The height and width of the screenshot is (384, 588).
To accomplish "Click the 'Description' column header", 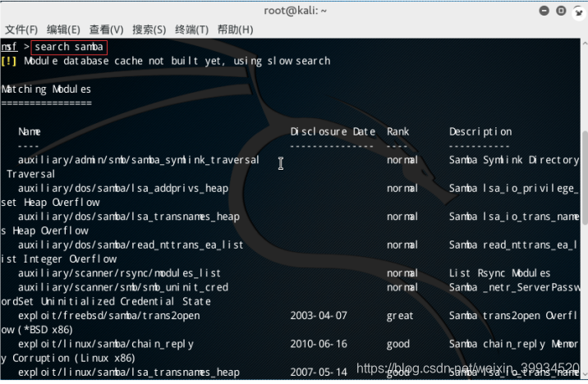I will coord(480,132).
